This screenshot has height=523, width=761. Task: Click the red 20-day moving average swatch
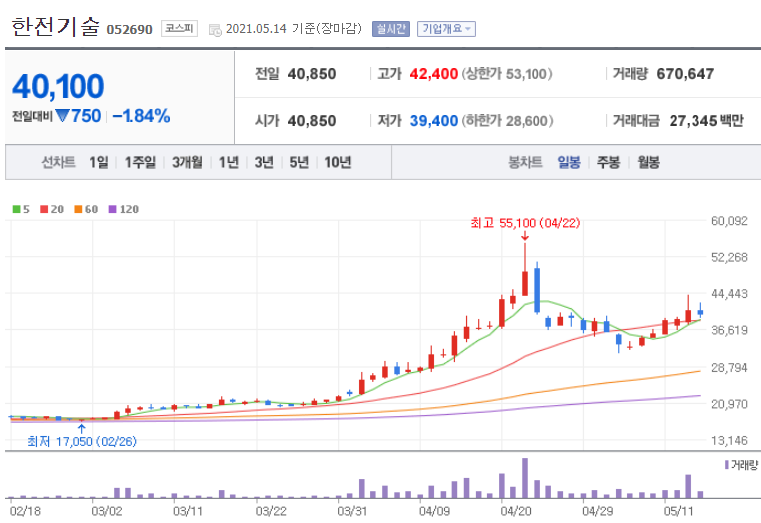[44, 209]
